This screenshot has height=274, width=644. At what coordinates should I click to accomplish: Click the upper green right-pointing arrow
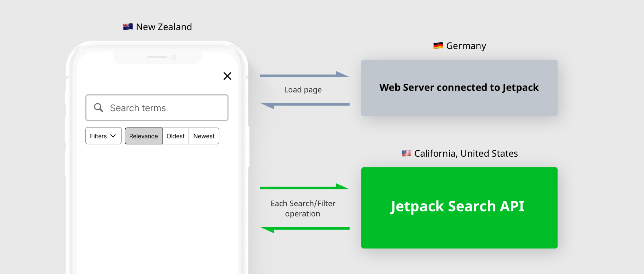[304, 187]
